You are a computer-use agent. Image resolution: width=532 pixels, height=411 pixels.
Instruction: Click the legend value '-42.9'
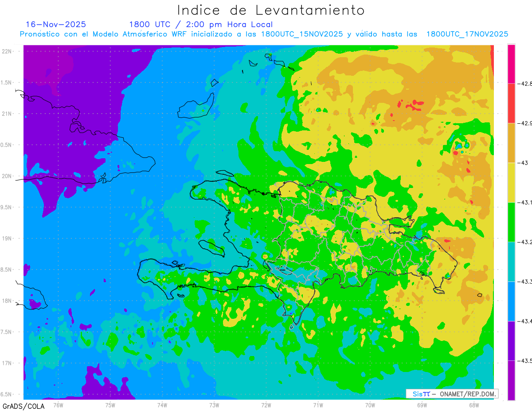tap(525, 123)
